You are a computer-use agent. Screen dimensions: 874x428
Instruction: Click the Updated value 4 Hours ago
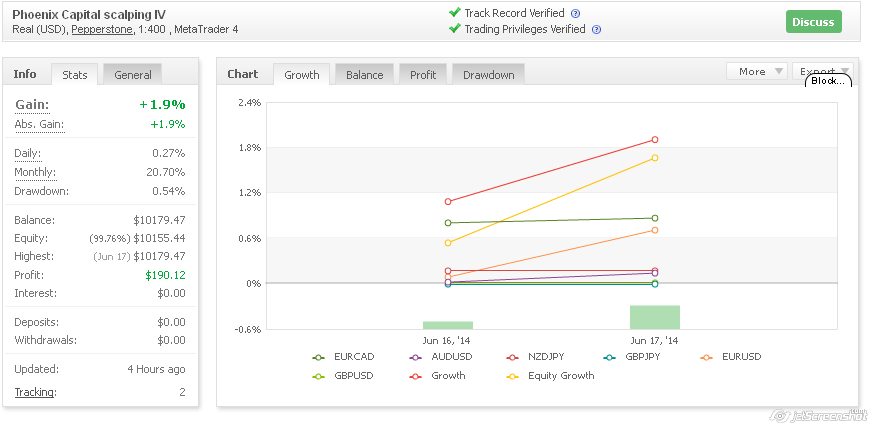[x=156, y=369]
